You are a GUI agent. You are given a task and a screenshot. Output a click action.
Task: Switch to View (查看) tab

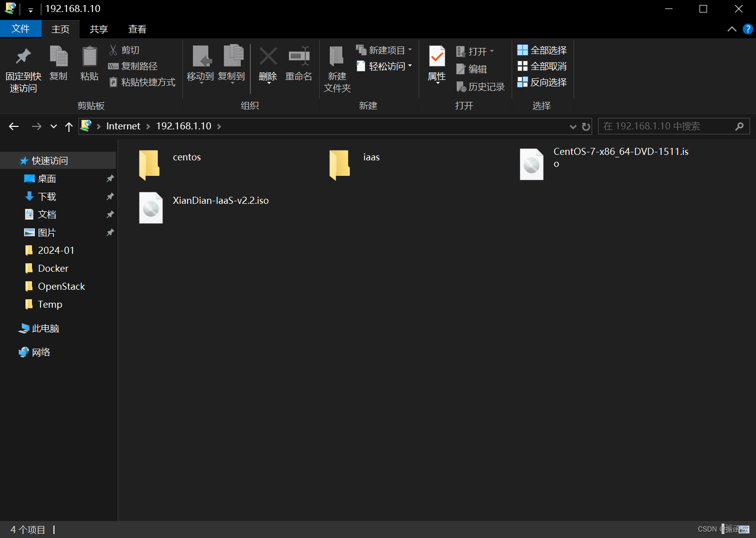[137, 29]
